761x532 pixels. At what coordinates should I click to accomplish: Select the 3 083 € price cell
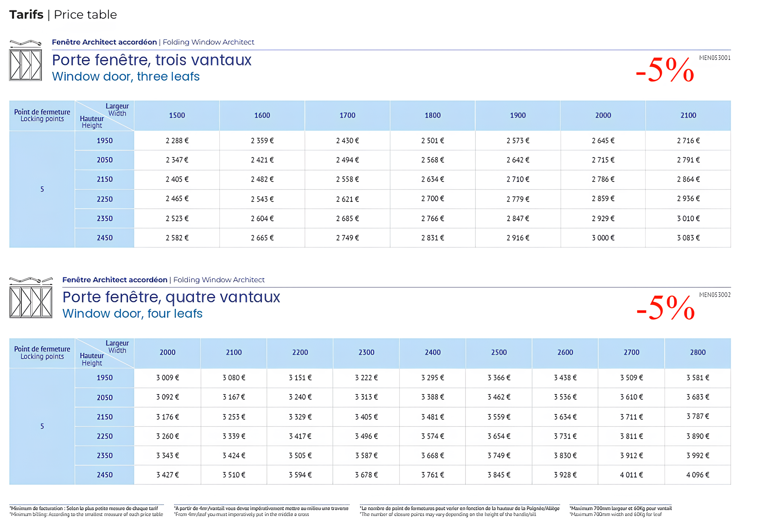coord(688,238)
